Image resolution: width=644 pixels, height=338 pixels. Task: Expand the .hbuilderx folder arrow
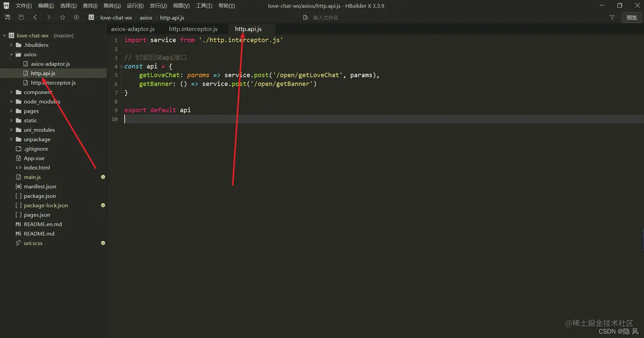coord(11,45)
